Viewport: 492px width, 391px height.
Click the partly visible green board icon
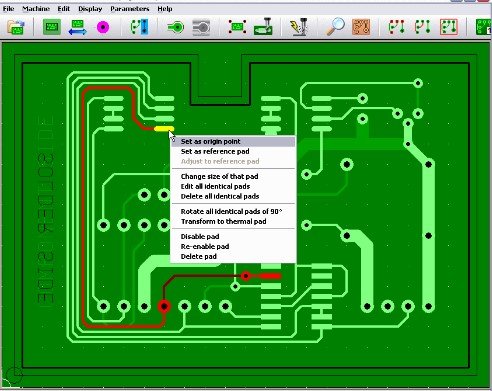click(x=484, y=27)
